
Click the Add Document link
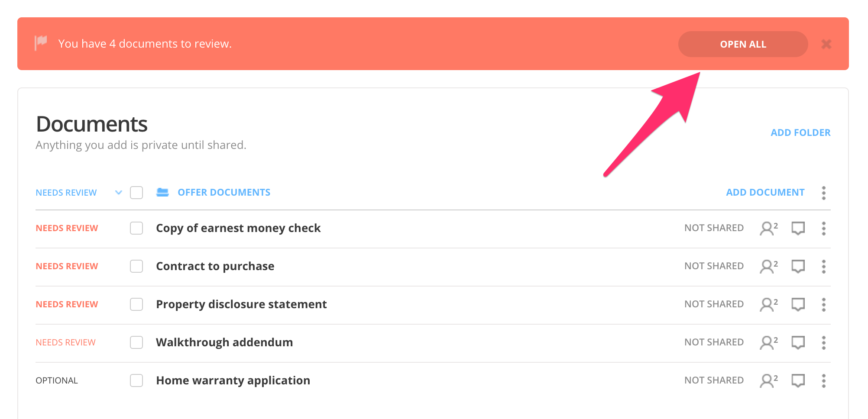point(765,192)
